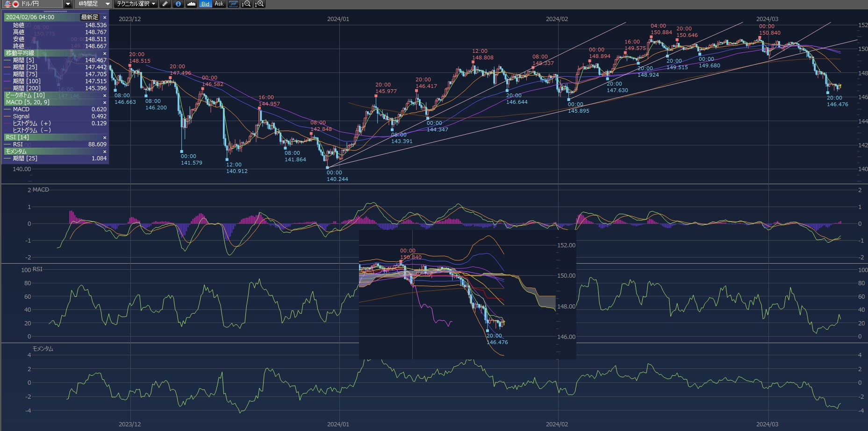The image size is (868, 431).
Task: Close the MACD [5, 20, 9] indicator
Action: (x=105, y=102)
